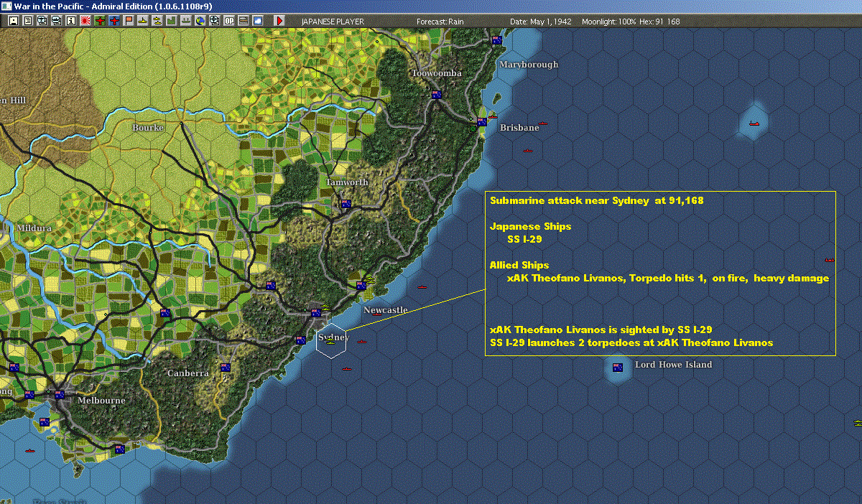The width and height of the screenshot is (862, 504).
Task: Click the red end-turn arrow
Action: (279, 21)
